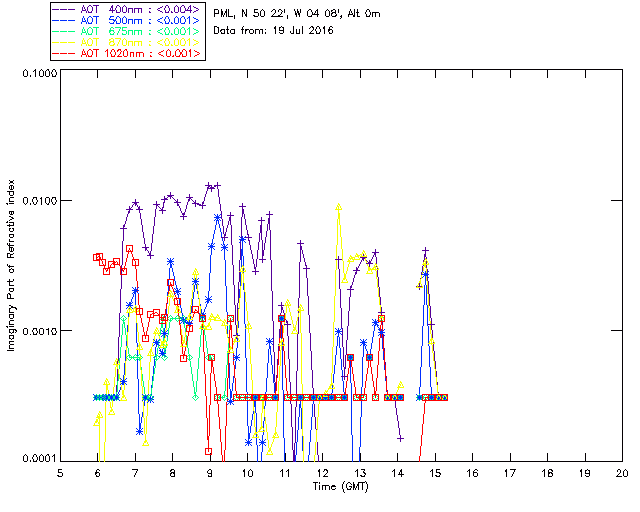The width and height of the screenshot is (640, 512).
Task: Click the x-axis tick label 13
Action: coord(360,473)
